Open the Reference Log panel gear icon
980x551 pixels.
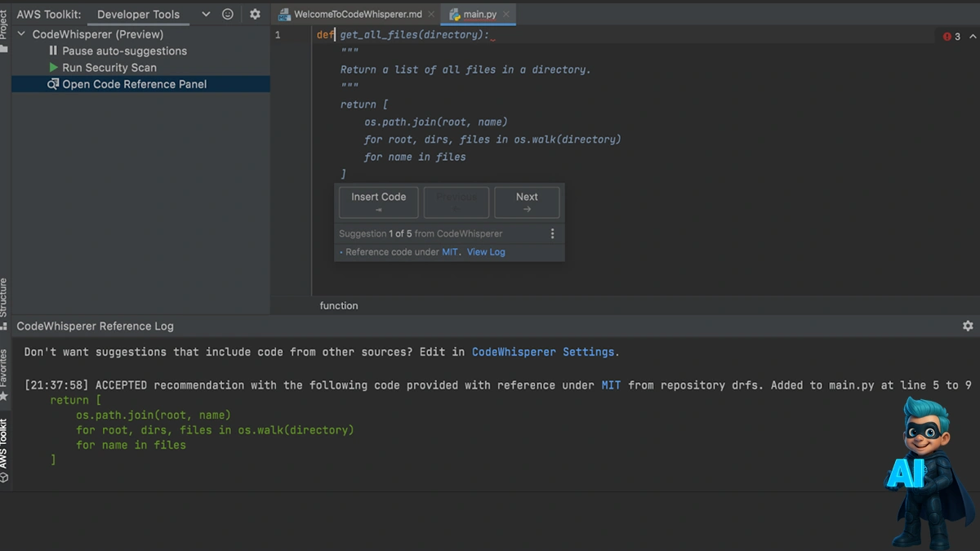click(x=968, y=326)
